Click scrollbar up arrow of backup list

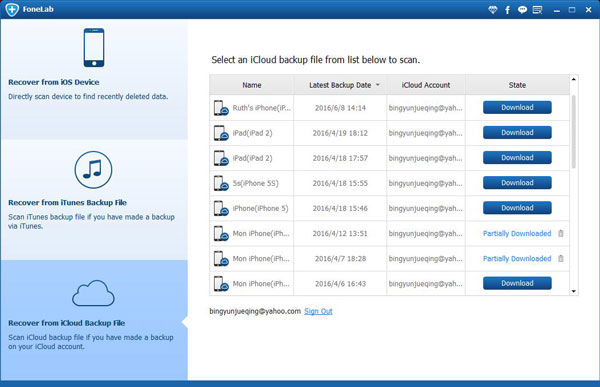coord(574,79)
